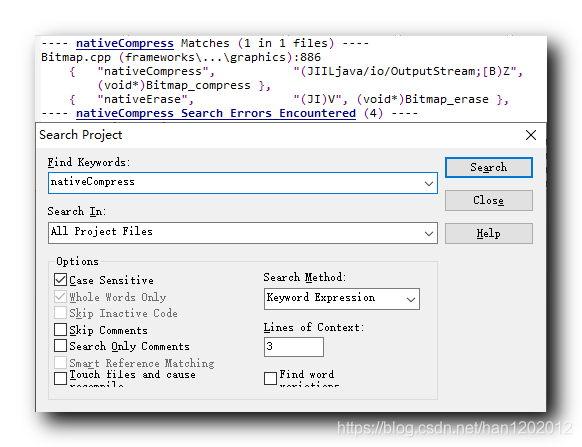Viewport: 582px width, 447px height.
Task: Toggle the Whole Words Only checkbox
Action: 60,297
